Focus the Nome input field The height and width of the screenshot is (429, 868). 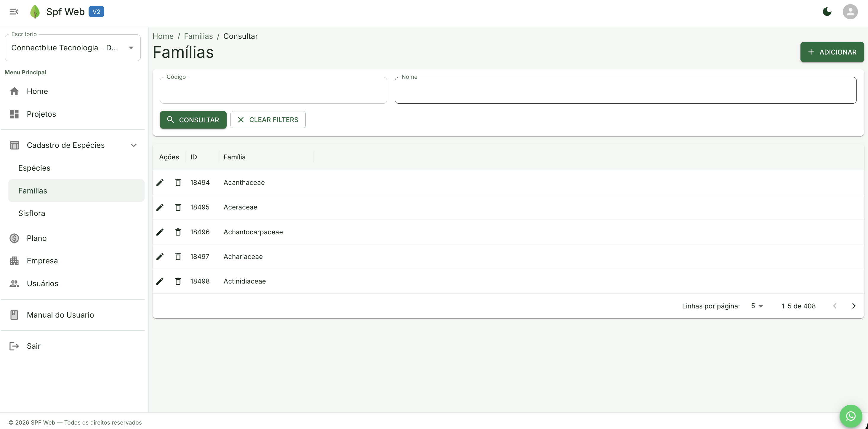(625, 90)
